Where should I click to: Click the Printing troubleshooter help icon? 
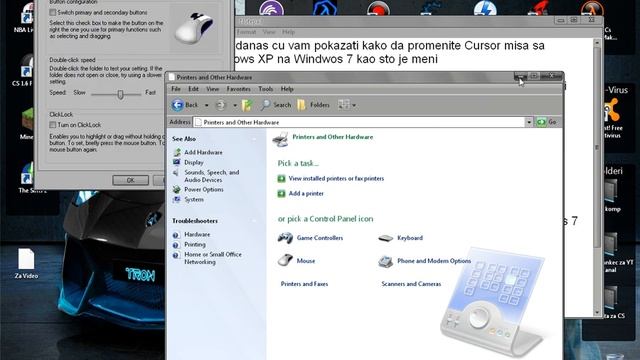(x=176, y=245)
